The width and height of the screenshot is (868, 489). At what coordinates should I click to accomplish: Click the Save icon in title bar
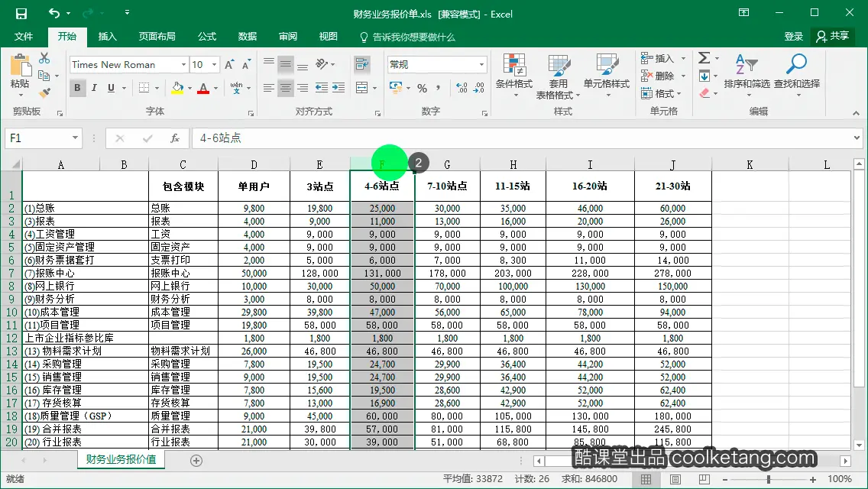point(21,13)
